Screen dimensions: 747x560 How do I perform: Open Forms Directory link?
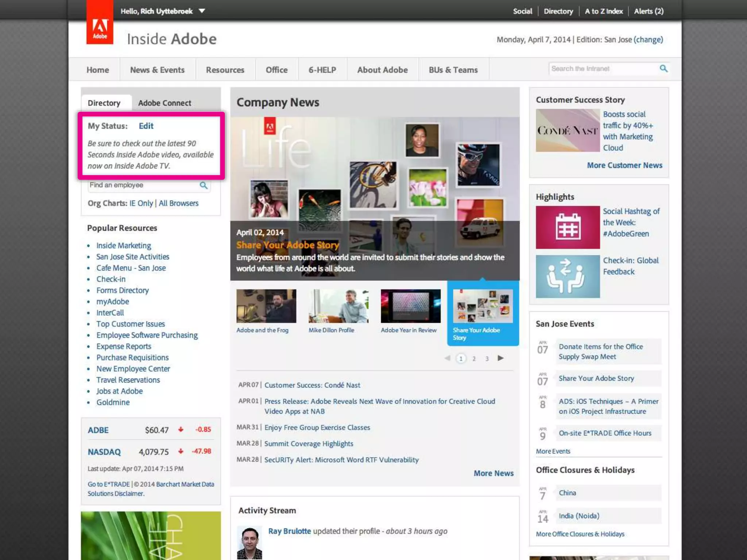[123, 290]
